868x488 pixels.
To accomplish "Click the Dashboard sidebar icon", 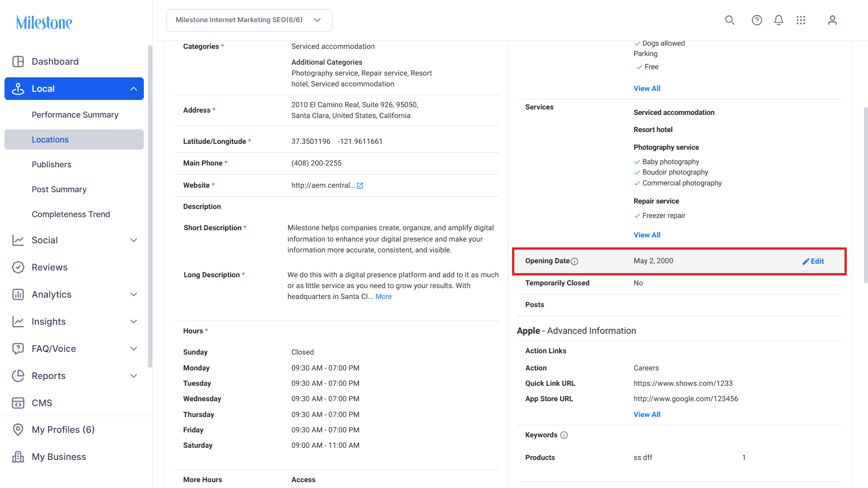I will pos(18,62).
